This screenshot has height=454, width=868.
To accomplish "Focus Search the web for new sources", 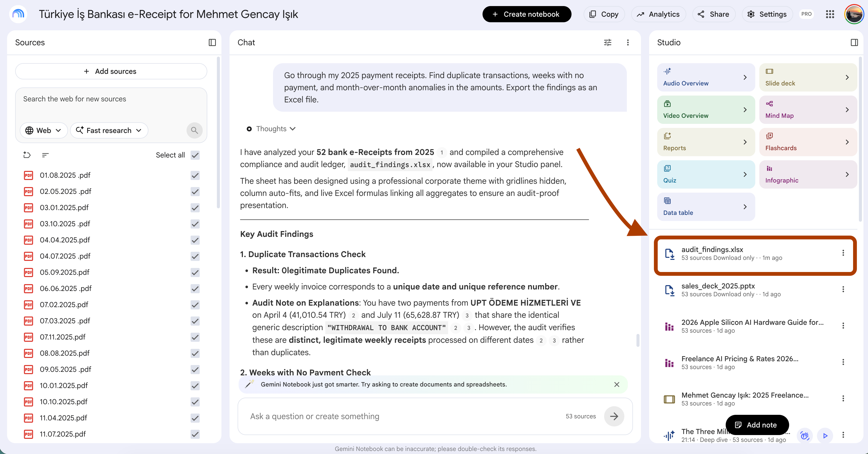I will point(111,99).
